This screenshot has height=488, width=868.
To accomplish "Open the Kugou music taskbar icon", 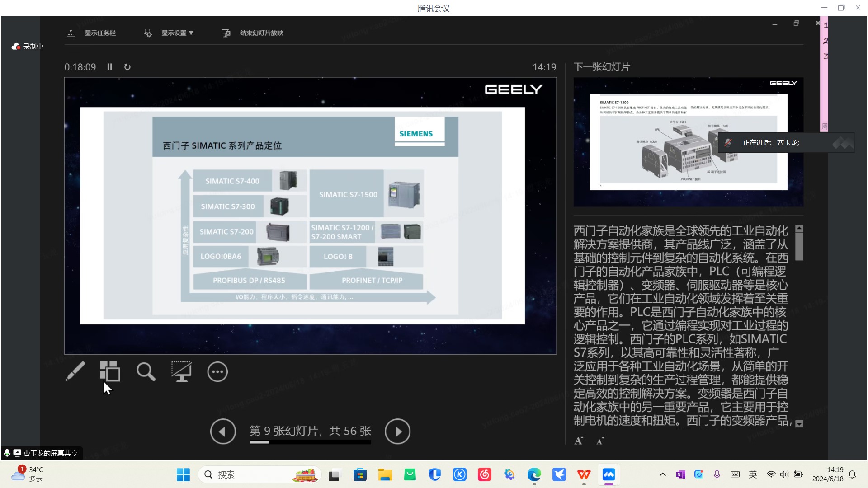I will click(x=460, y=474).
